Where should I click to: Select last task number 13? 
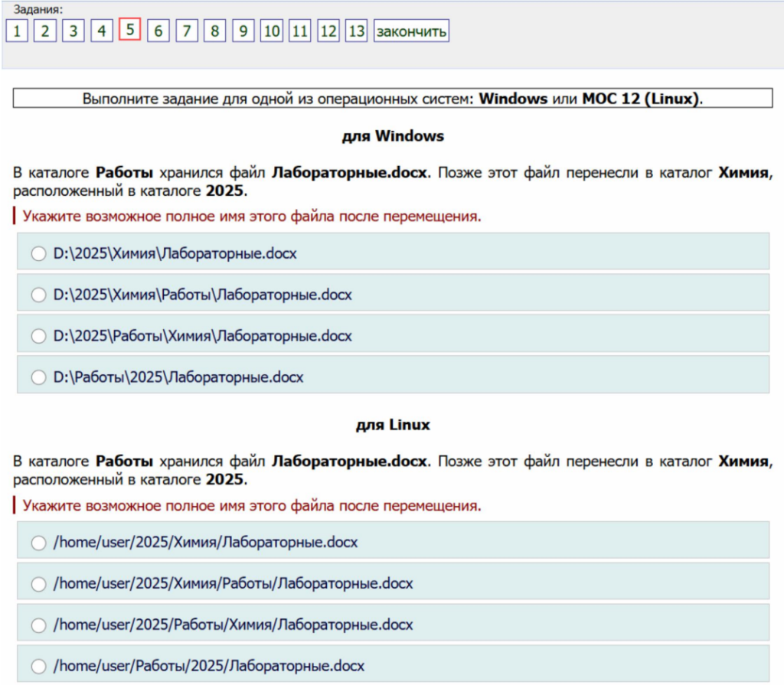pos(356,31)
